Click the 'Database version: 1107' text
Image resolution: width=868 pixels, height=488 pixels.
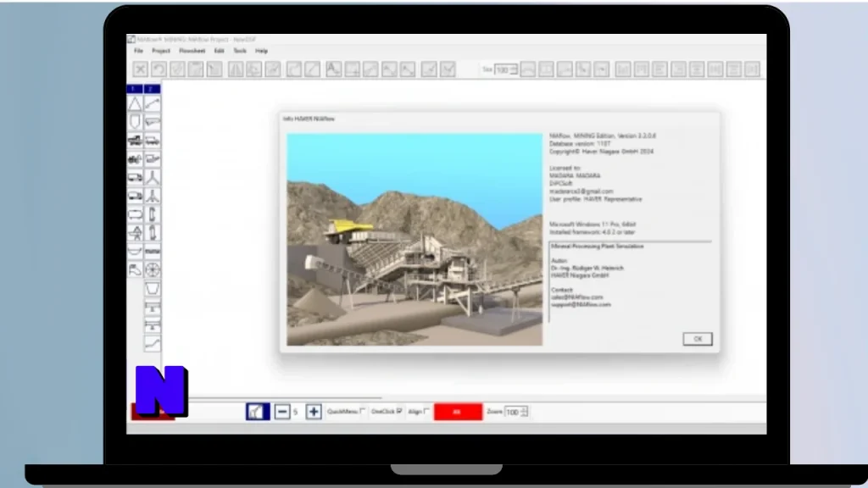coord(580,144)
